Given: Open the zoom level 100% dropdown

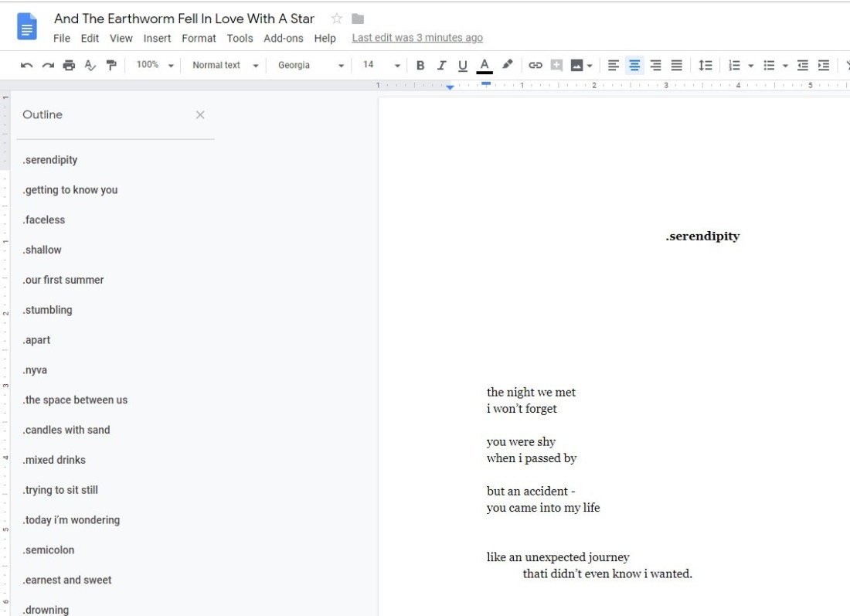Looking at the screenshot, I should 155,66.
